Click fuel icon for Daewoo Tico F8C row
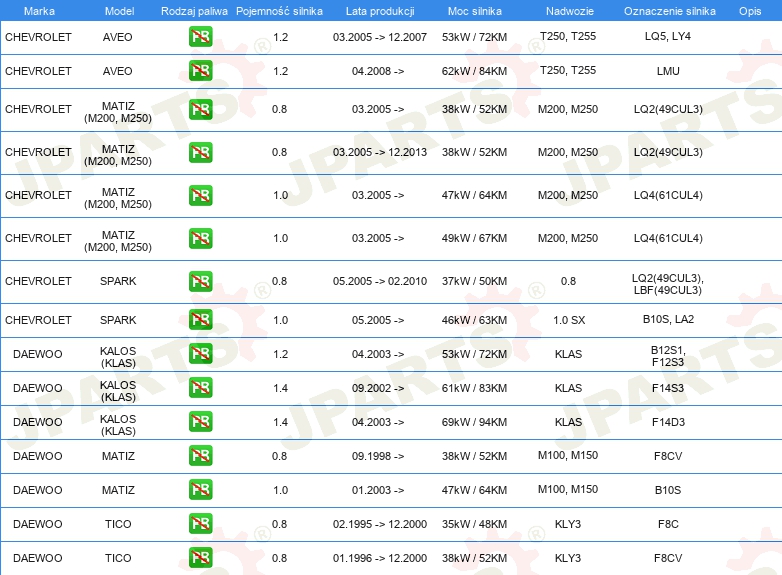 200,524
